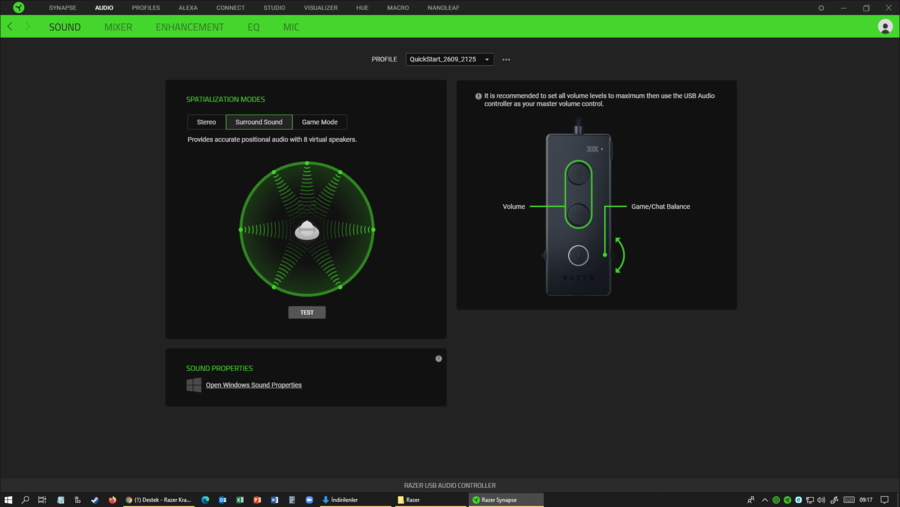Go back with the left arrow
Screen dimensions: 900x507
[x=10, y=26]
